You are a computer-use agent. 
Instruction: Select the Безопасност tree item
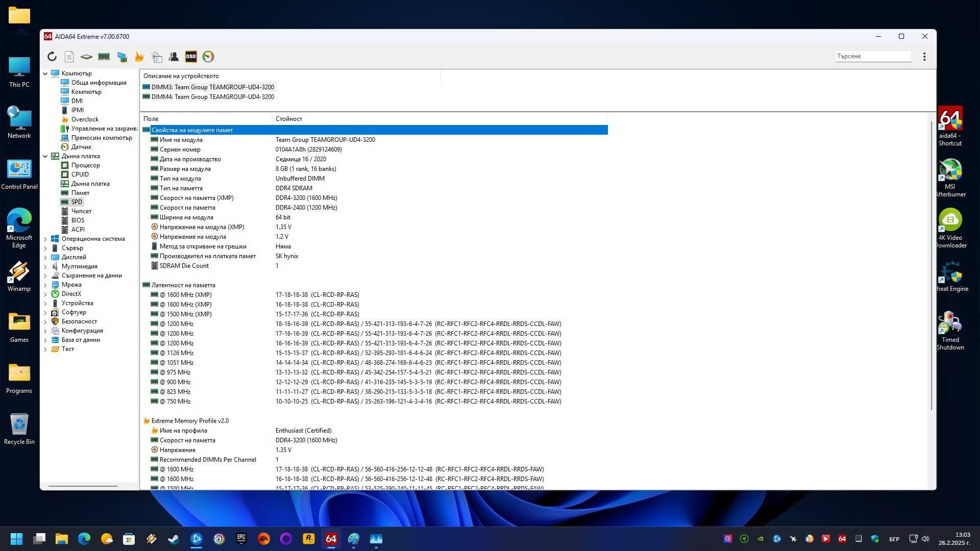(x=79, y=321)
